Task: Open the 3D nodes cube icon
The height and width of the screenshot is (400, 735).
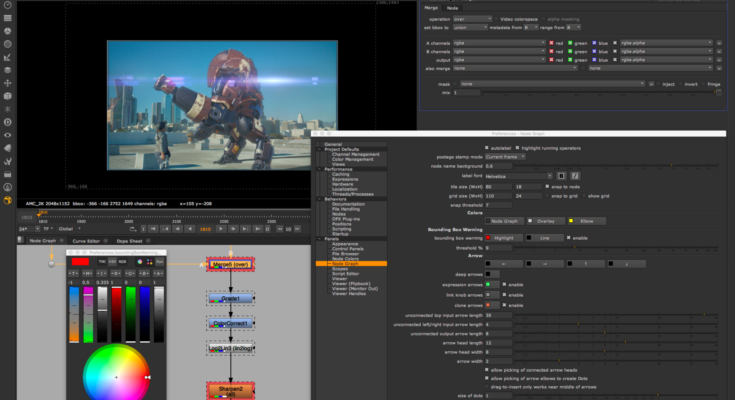Action: tap(8, 96)
